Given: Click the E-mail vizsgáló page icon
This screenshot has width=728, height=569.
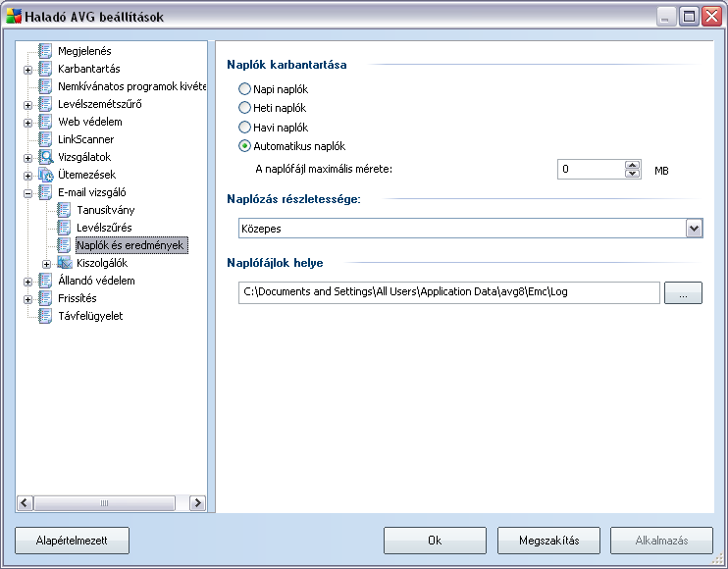Looking at the screenshot, I should click(x=45, y=192).
